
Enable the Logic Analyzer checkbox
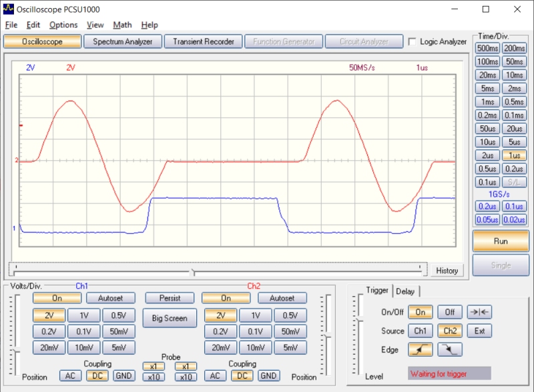(x=413, y=42)
